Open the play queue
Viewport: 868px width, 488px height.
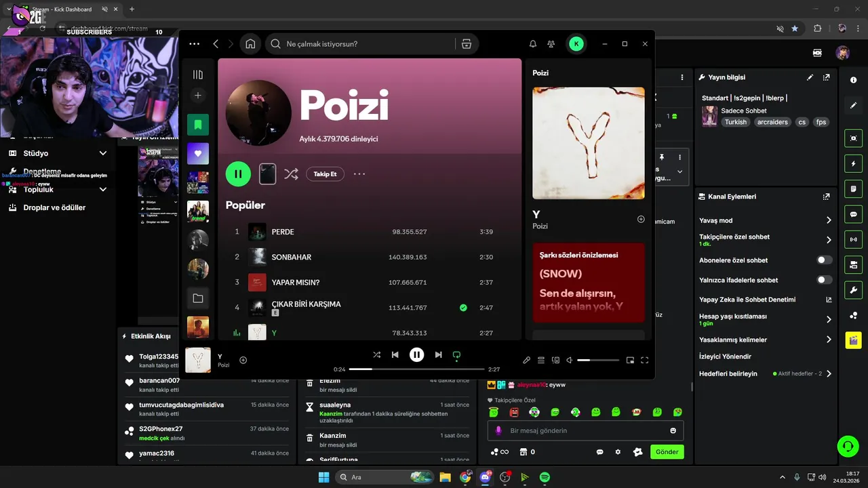pos(541,361)
